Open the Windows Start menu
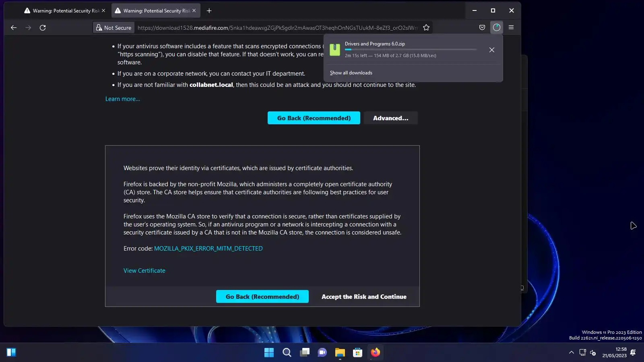 [x=269, y=353]
